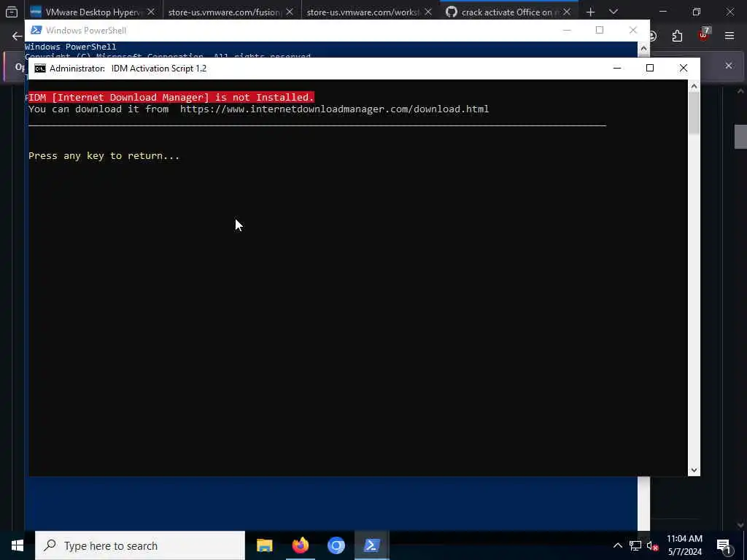
Task: Close the VMware Desktop Hypervisor tab
Action: [151, 12]
